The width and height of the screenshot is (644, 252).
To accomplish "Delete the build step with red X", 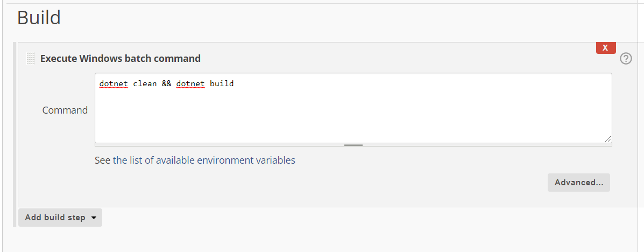I will point(605,48).
